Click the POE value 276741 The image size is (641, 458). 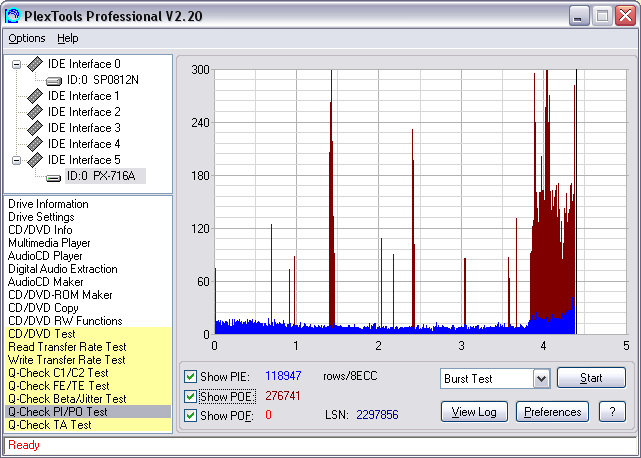point(283,395)
